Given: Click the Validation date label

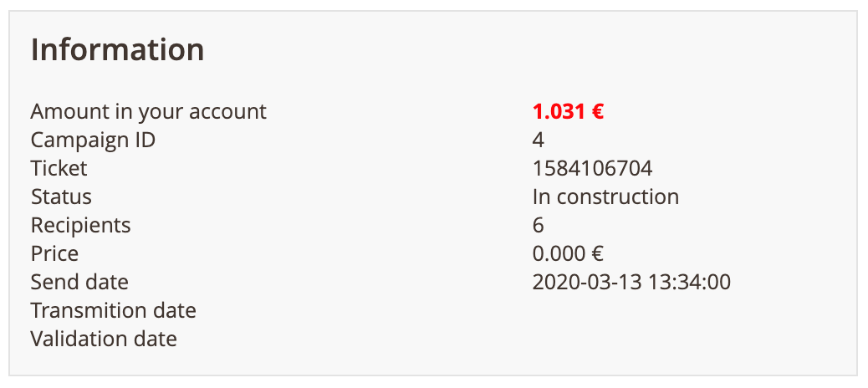Looking at the screenshot, I should (104, 339).
